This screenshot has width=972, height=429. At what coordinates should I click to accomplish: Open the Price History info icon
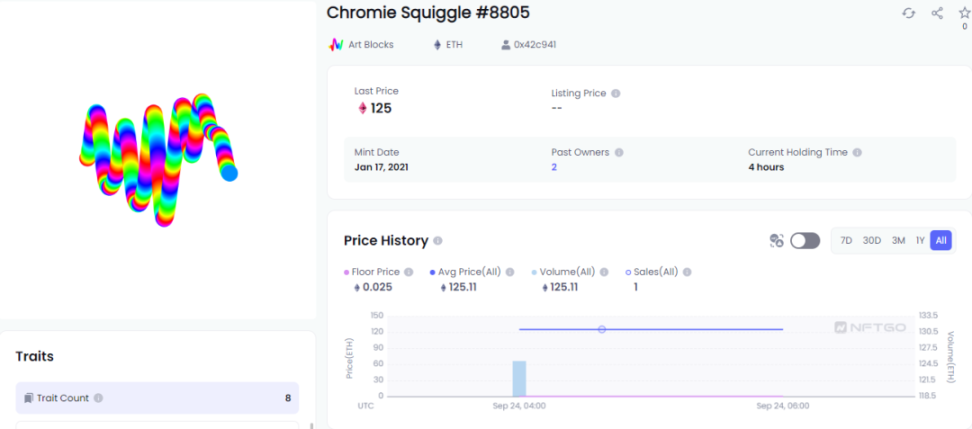438,241
